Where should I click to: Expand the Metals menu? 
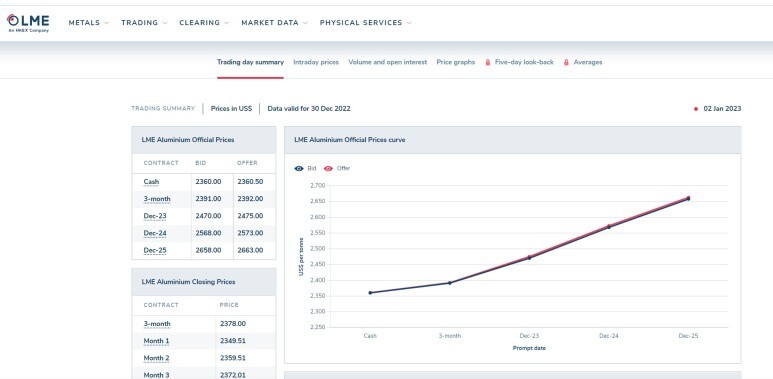(89, 23)
